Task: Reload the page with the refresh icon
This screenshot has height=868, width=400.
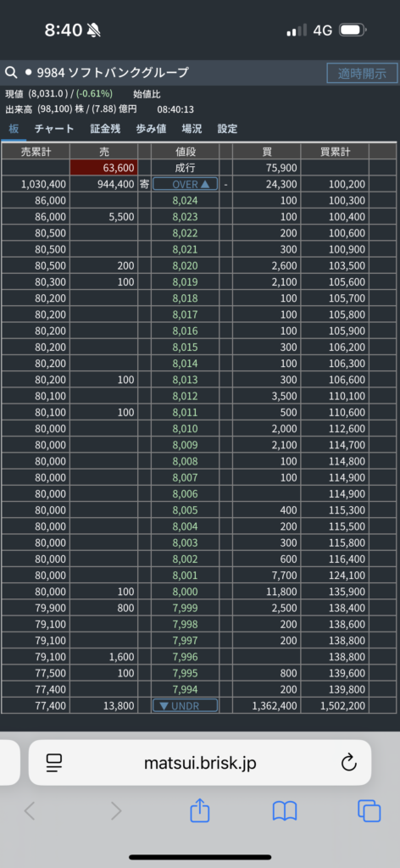Action: point(348,763)
